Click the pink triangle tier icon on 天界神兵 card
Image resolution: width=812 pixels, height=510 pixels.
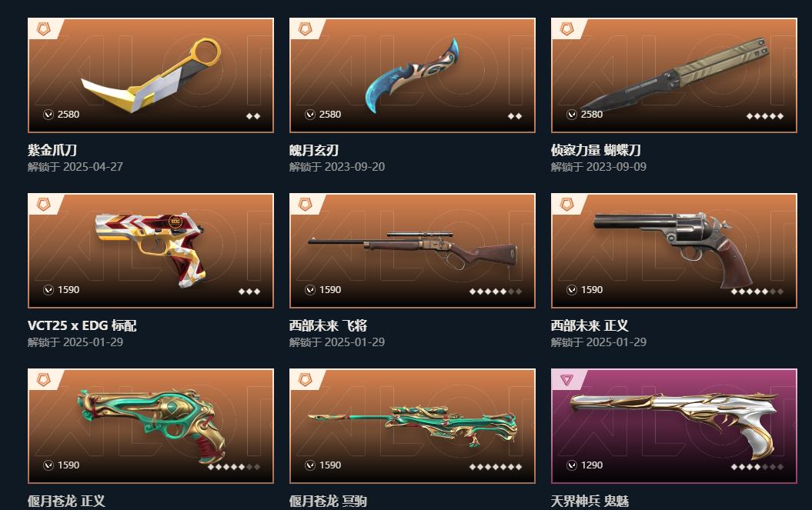tap(567, 381)
